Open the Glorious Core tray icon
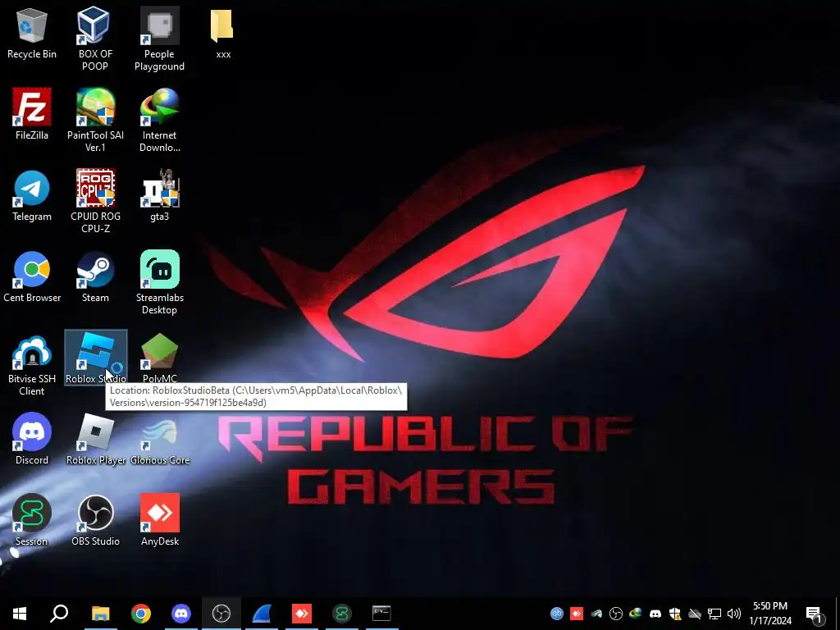The width and height of the screenshot is (840, 630). [596, 614]
